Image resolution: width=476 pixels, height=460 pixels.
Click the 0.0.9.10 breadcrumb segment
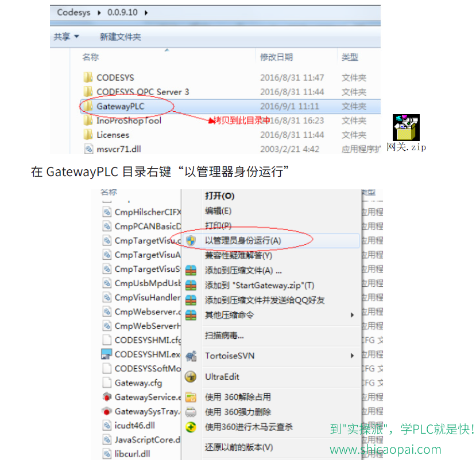coord(122,13)
